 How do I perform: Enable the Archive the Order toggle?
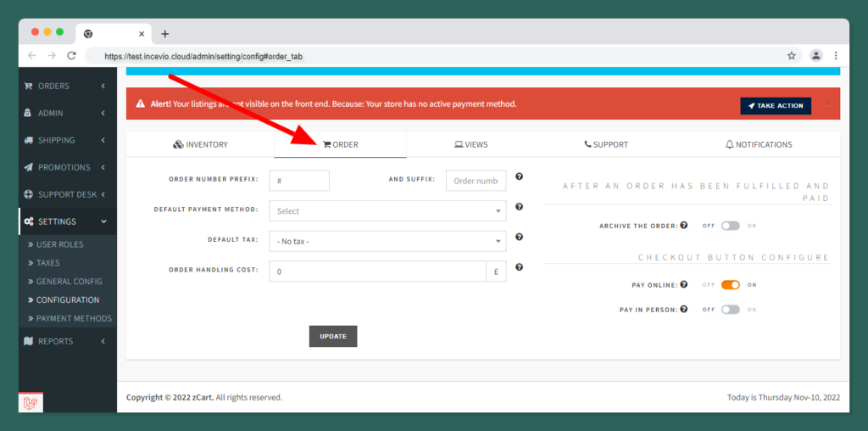[730, 226]
